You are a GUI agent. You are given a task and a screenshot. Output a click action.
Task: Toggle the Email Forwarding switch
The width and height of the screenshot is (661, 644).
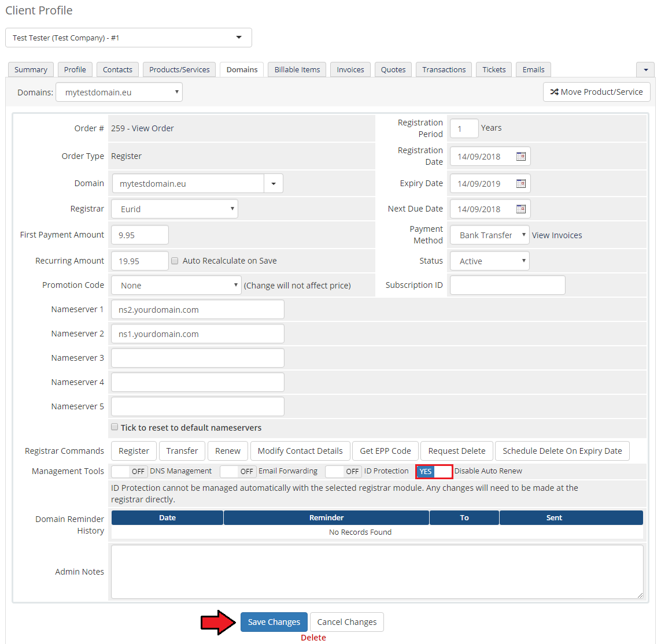click(x=238, y=471)
